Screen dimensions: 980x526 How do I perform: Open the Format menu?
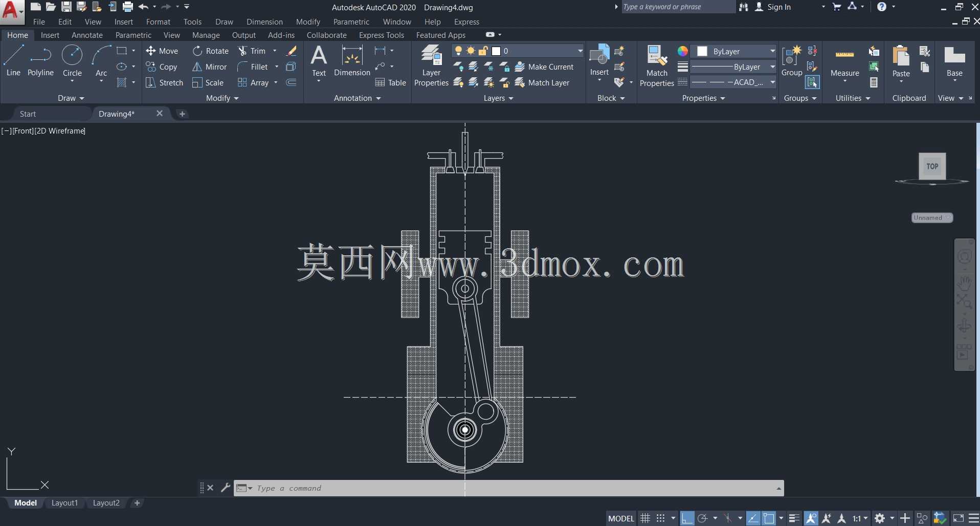pos(158,21)
